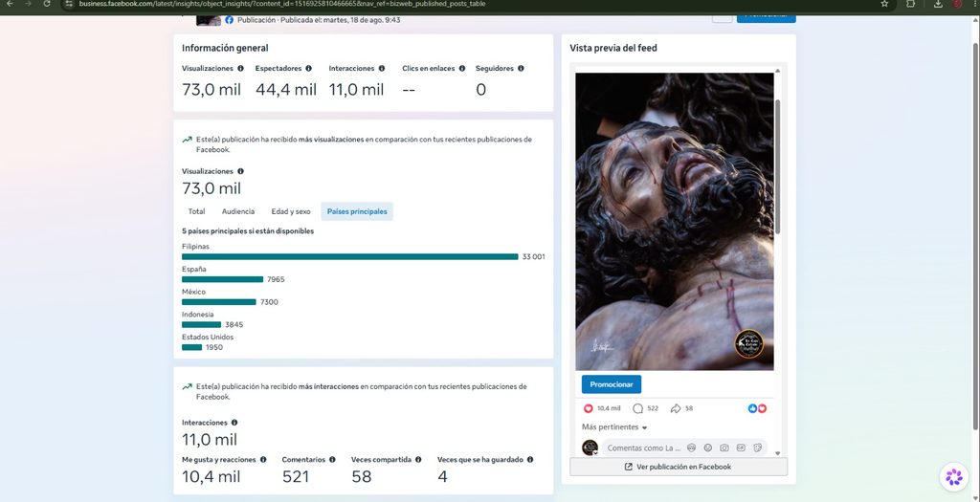Click the 7965 España count
980x502 pixels.
(276, 280)
